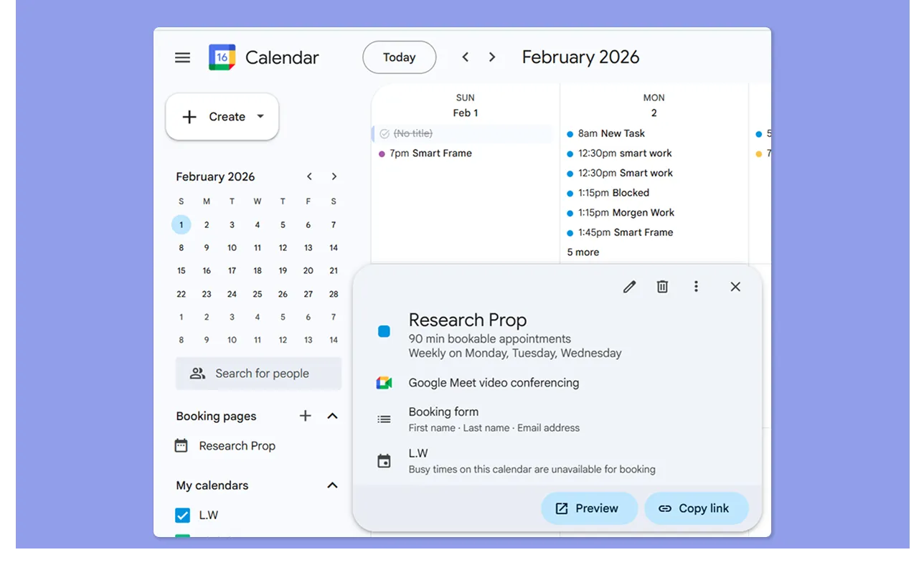This screenshot has height=565, width=924.
Task: Copy the booking page link
Action: (696, 508)
